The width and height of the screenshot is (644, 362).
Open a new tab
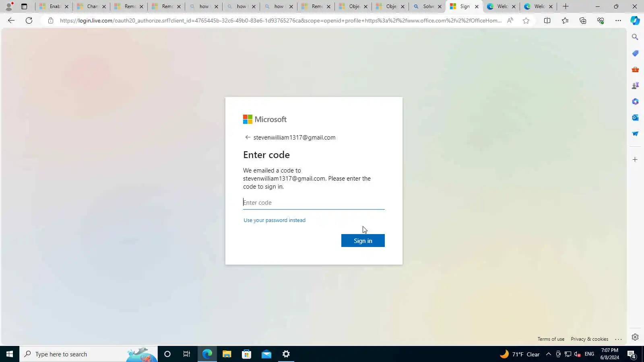point(566,6)
